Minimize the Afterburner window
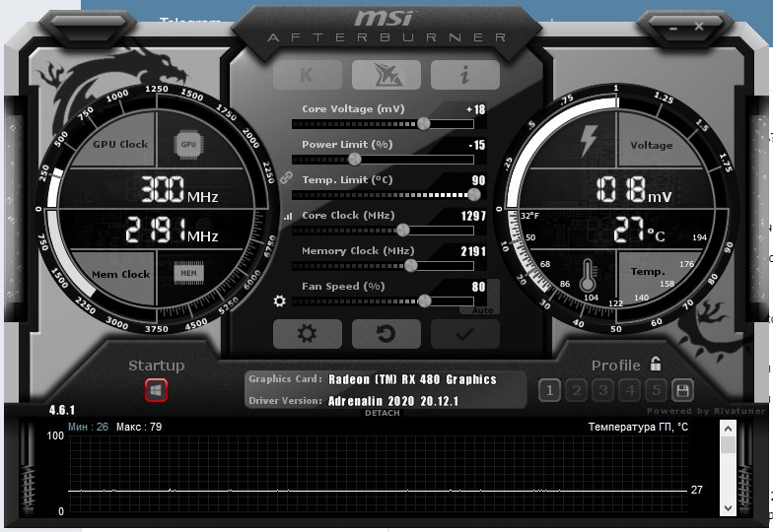Viewport: 773px width, 532px height. [673, 28]
